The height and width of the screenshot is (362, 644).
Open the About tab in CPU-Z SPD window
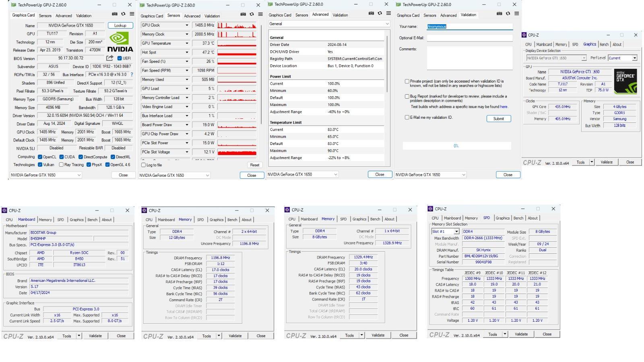(533, 218)
